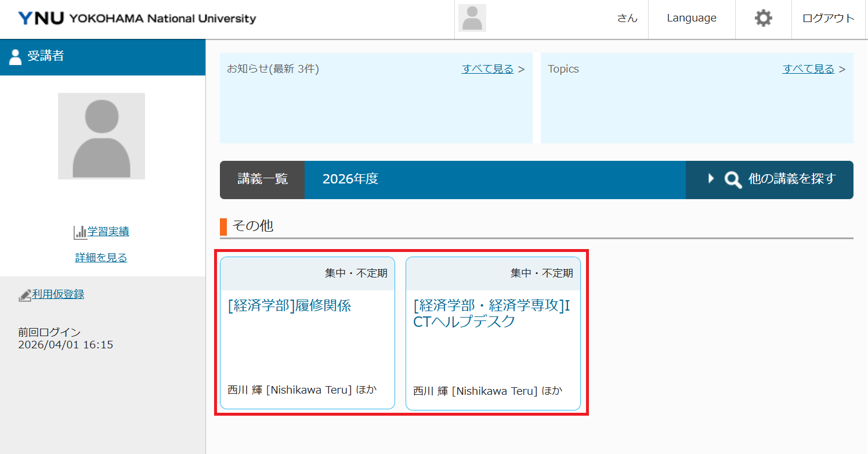Open the すべて見る chevron for Topics

tap(842, 69)
